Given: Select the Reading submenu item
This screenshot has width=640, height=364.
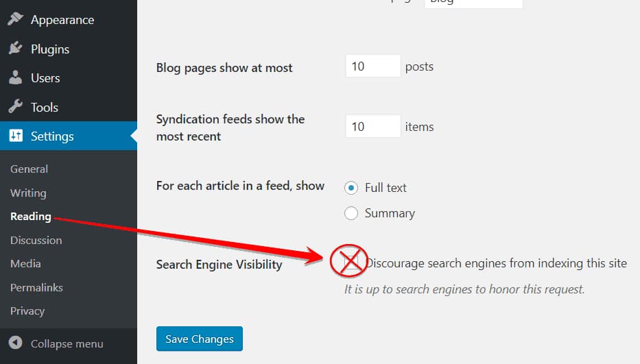Looking at the screenshot, I should [31, 217].
